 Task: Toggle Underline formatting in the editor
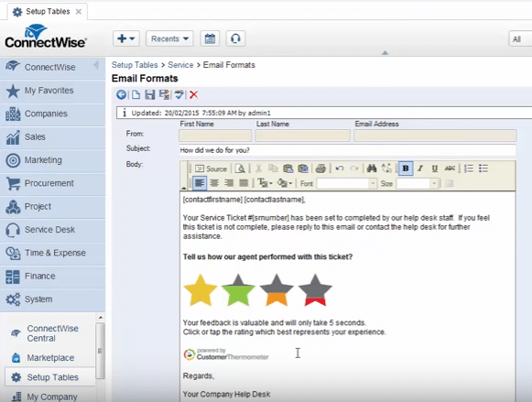click(435, 168)
